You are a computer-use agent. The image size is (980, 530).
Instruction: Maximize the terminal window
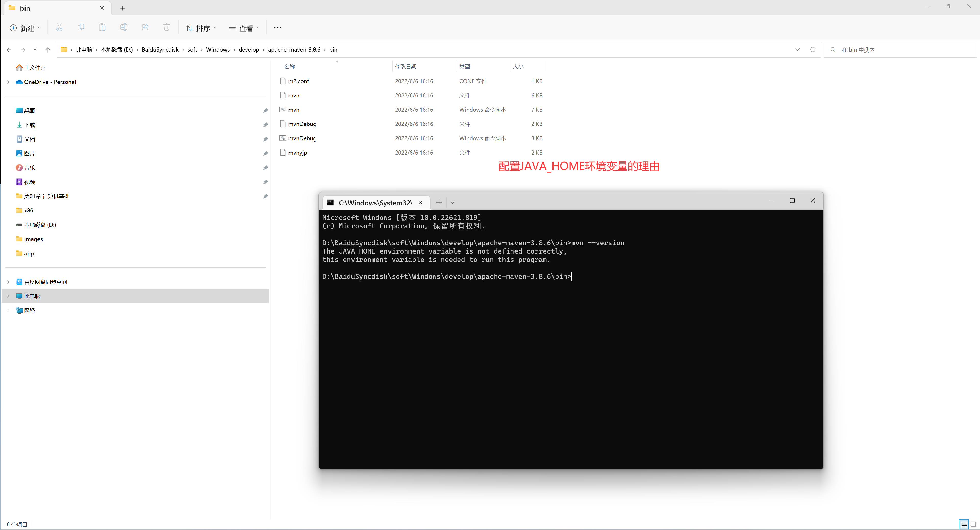pos(792,200)
